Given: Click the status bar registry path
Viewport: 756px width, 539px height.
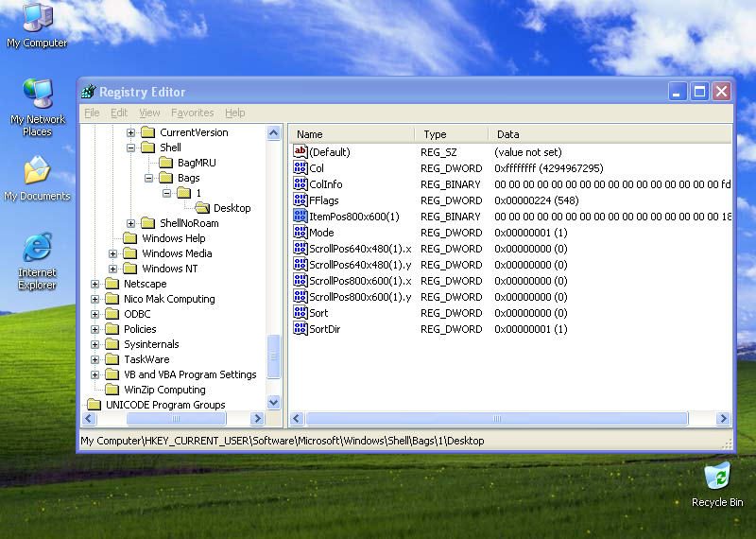Looking at the screenshot, I should [x=282, y=441].
